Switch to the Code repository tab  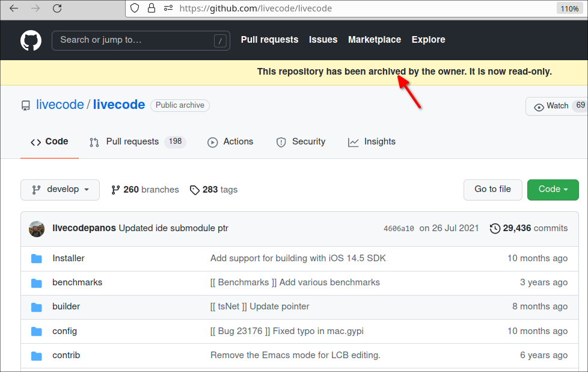click(49, 142)
